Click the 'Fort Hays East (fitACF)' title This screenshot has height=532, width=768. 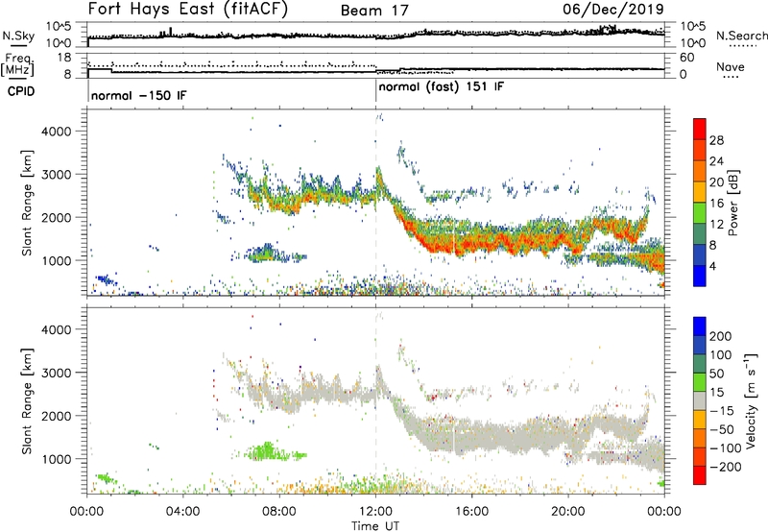point(188,10)
